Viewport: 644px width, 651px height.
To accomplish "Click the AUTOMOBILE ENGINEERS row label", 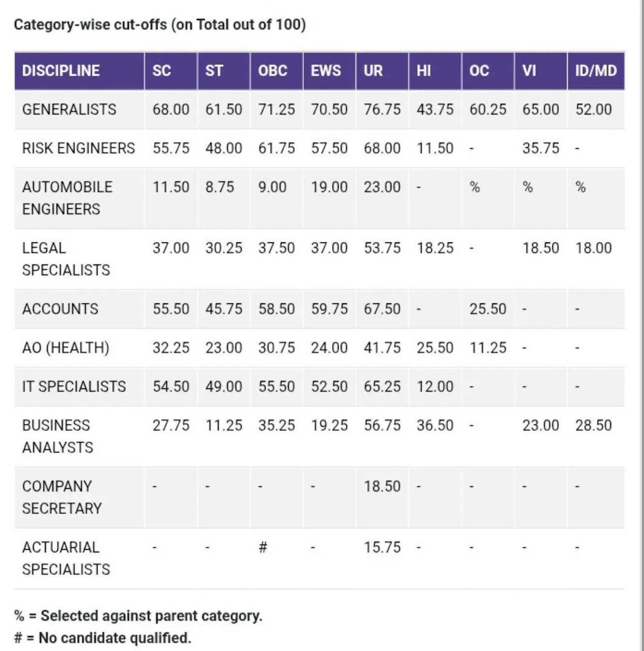I will click(67, 198).
